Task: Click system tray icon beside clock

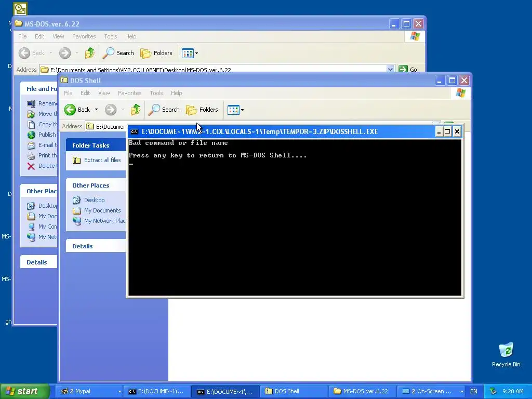Action: [493, 391]
